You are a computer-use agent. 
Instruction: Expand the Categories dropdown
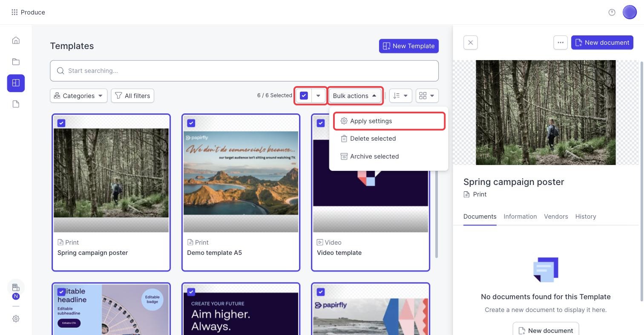pyautogui.click(x=78, y=96)
